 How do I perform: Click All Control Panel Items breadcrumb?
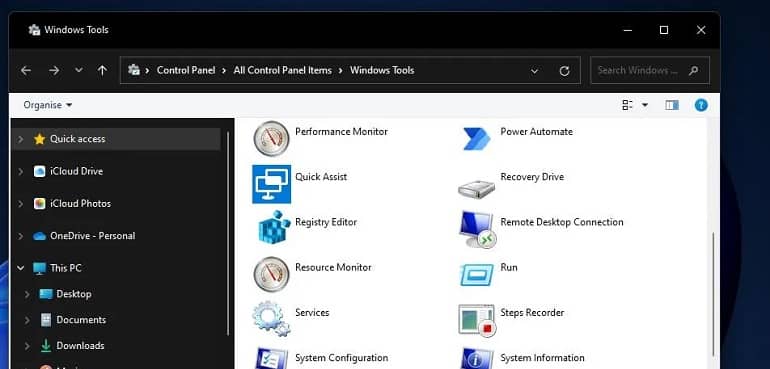pyautogui.click(x=282, y=70)
